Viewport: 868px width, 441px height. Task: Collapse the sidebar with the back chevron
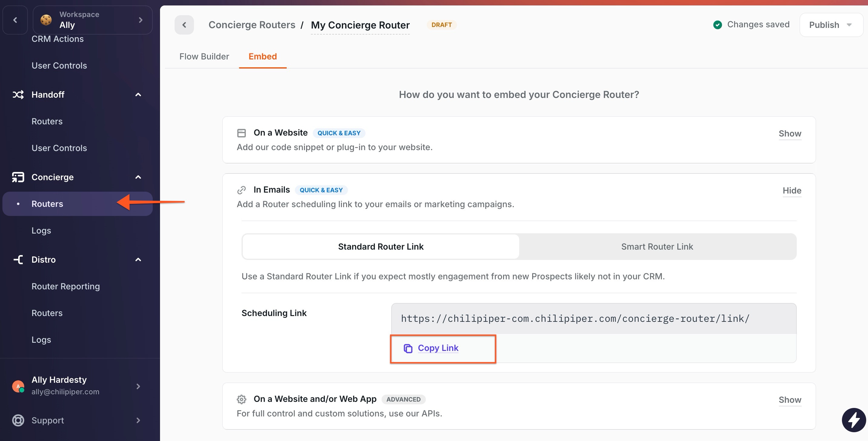15,20
